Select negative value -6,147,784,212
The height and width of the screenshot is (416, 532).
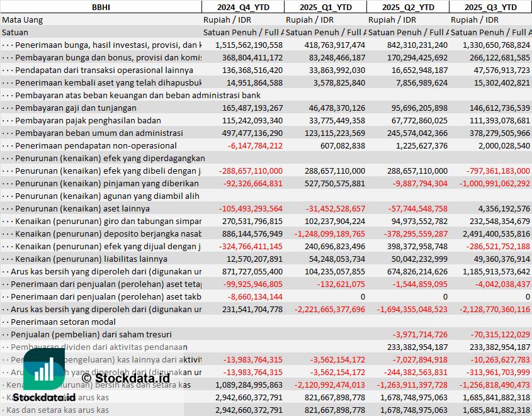255,146
